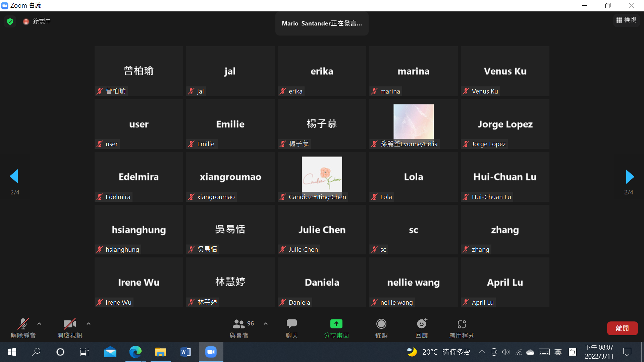
Task: Click the Julie Chen name label
Action: [x=303, y=249]
